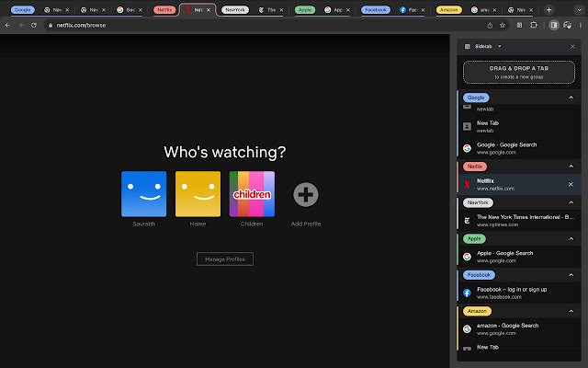Open the Netflix entry in Sidetab list
The height and width of the screenshot is (368, 588).
[x=519, y=184]
